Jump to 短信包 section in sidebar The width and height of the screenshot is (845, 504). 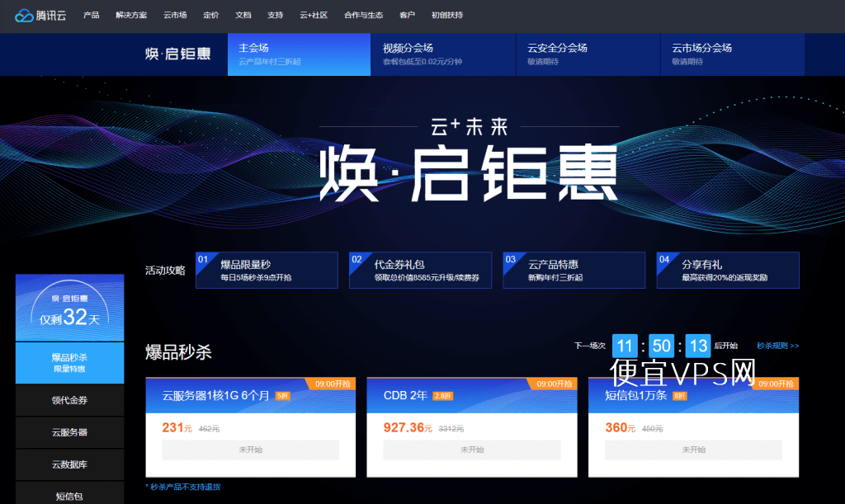[69, 494]
